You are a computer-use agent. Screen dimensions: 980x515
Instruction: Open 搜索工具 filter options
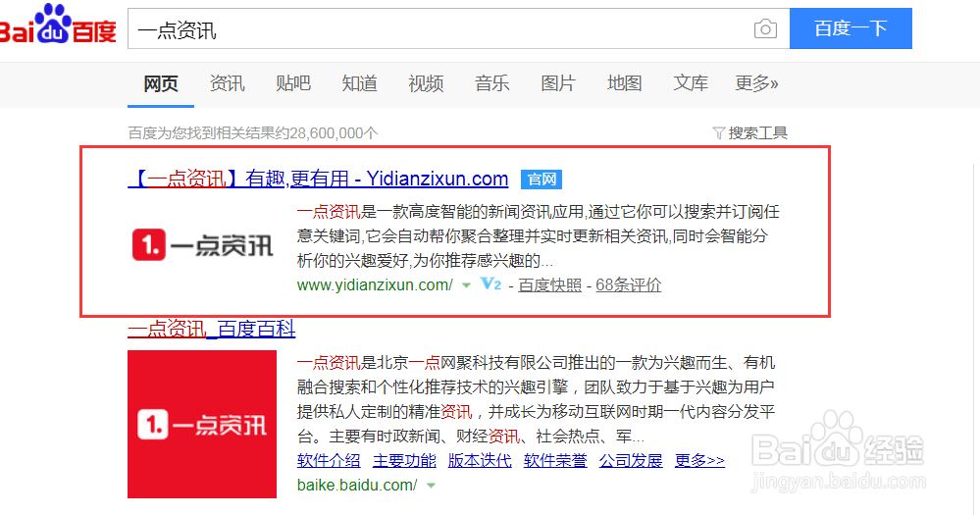pos(757,133)
